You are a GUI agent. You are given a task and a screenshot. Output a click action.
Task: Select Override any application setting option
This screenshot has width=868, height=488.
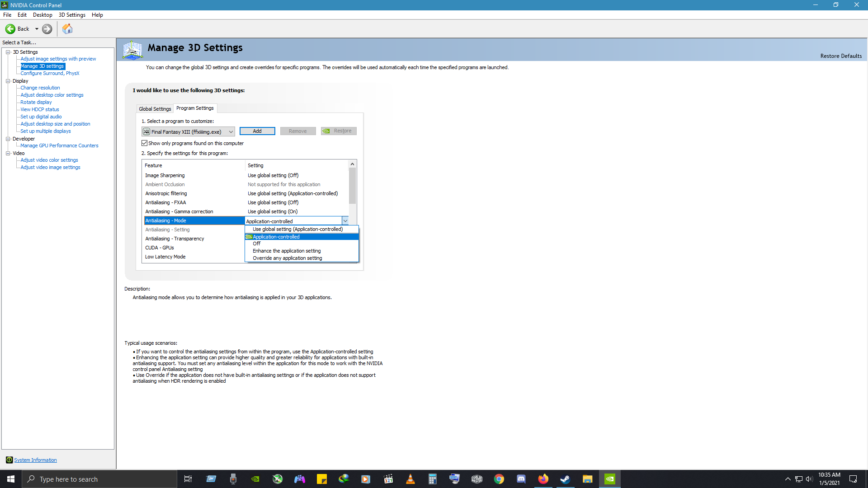[x=287, y=258]
